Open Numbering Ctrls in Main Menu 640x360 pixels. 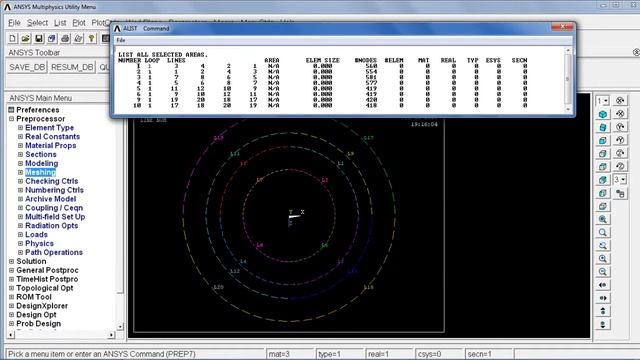point(54,190)
